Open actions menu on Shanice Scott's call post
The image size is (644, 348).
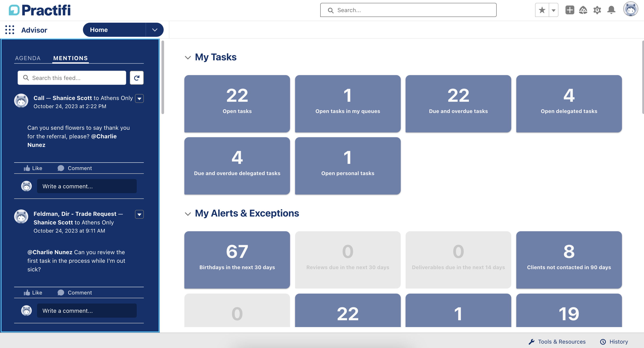[140, 98]
